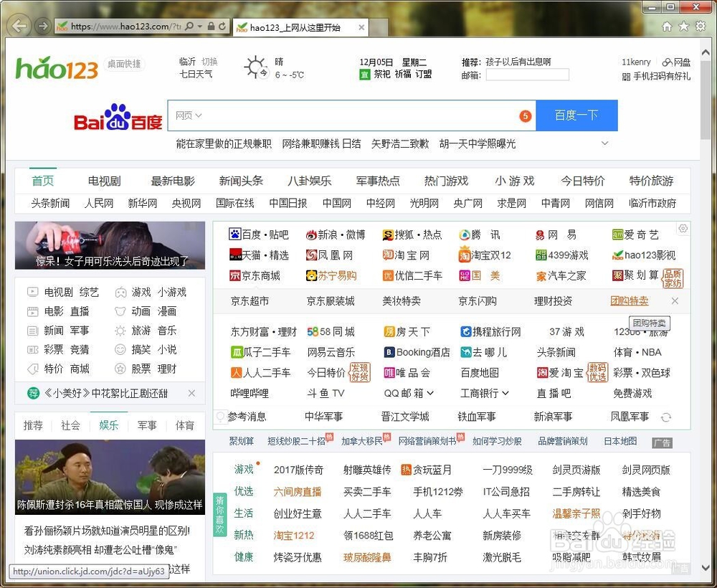Expand the hot searches chevron
The image size is (717, 588).
[x=604, y=143]
